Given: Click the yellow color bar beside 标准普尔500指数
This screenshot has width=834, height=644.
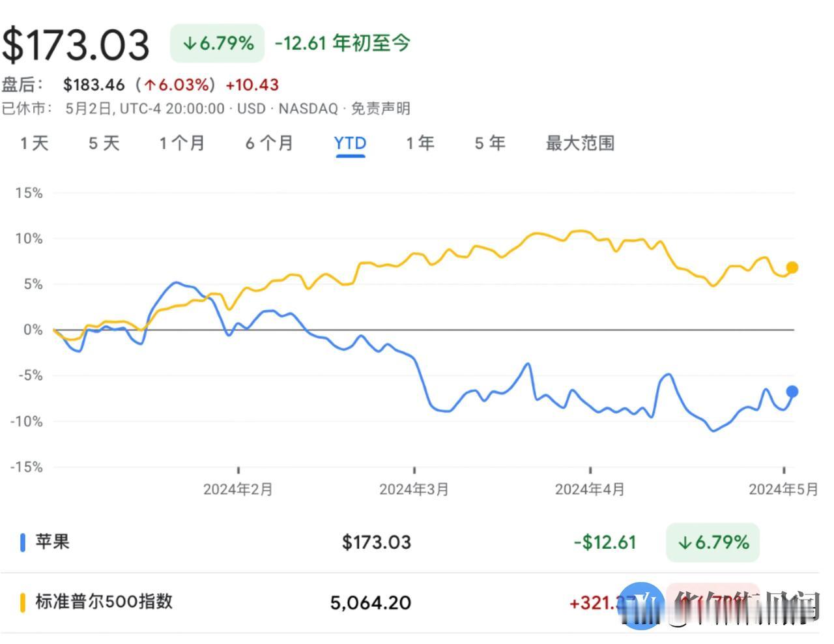Looking at the screenshot, I should 23,602.
